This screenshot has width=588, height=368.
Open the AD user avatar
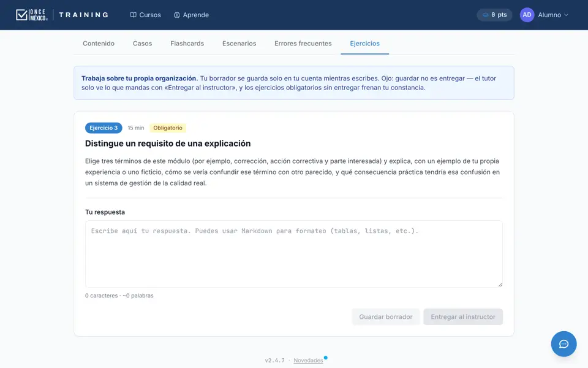pos(527,15)
